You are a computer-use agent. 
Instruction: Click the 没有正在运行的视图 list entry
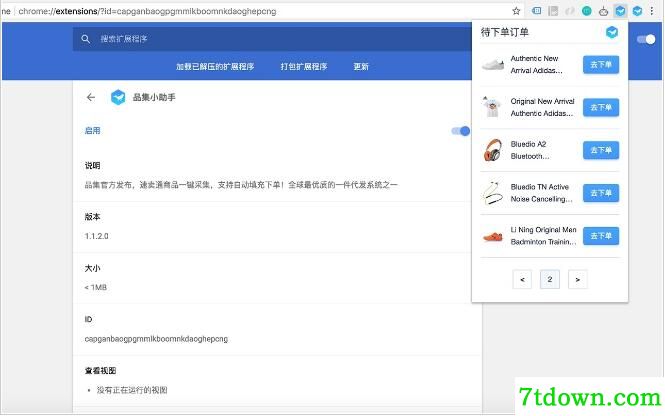(x=132, y=390)
